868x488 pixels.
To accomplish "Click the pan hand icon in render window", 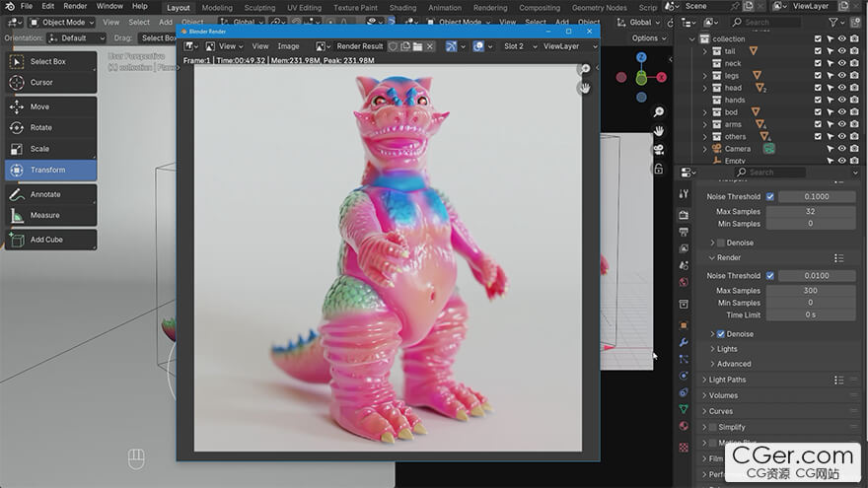I will [585, 88].
